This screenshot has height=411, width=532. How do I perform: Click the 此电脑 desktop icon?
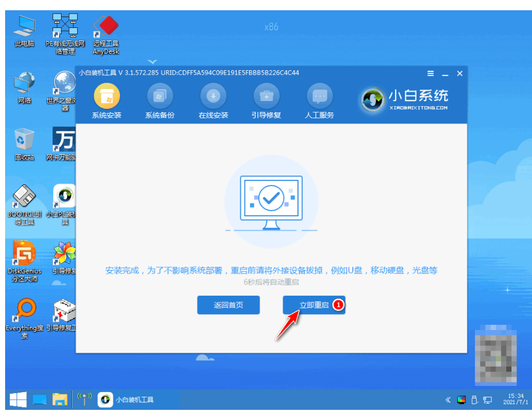(24, 31)
